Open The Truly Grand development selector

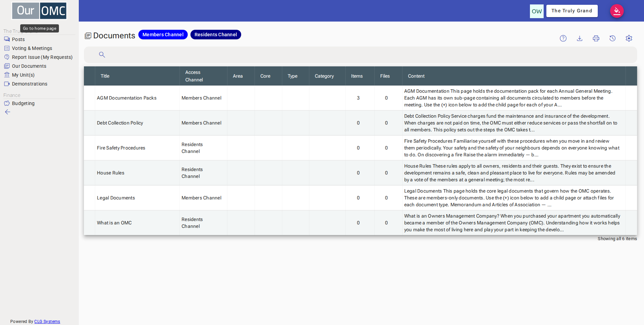pyautogui.click(x=572, y=11)
